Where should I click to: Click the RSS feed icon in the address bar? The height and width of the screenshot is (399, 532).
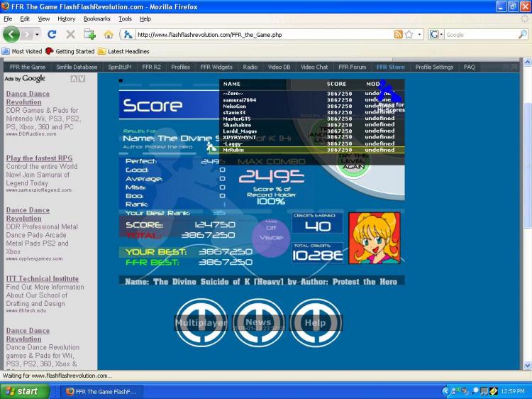coord(398,34)
